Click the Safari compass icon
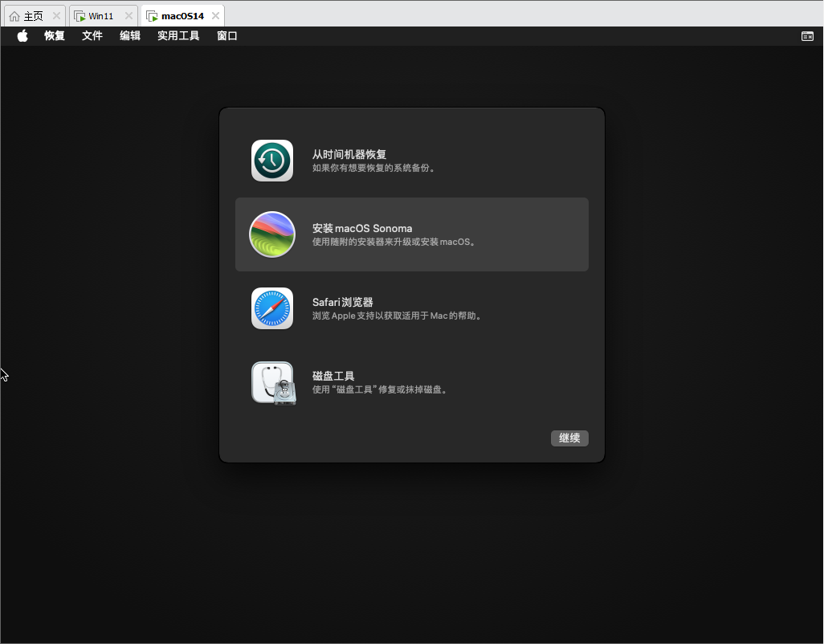Screen dimensions: 824x644 [272, 308]
